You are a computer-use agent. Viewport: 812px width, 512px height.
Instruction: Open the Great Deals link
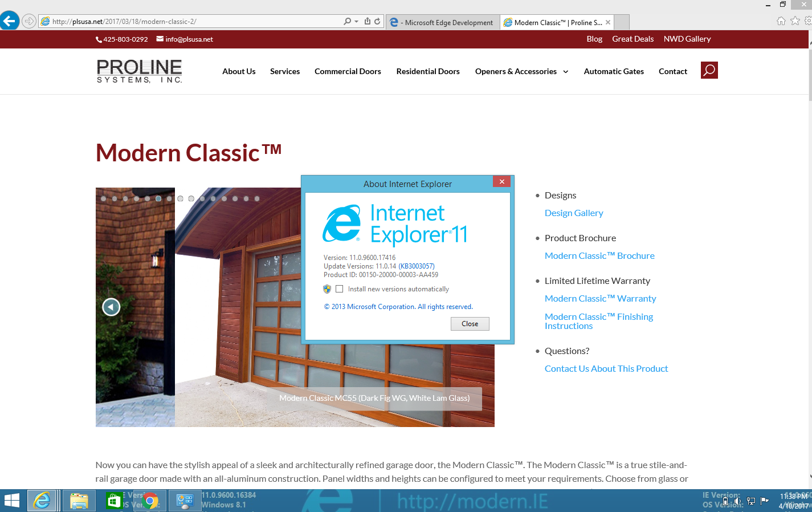point(633,39)
